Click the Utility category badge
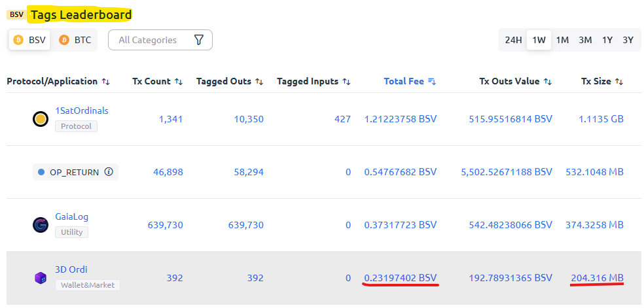The height and width of the screenshot is (308, 644). point(71,232)
